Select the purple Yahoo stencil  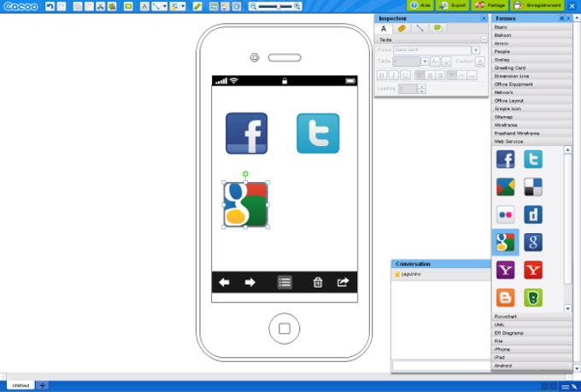tap(506, 270)
